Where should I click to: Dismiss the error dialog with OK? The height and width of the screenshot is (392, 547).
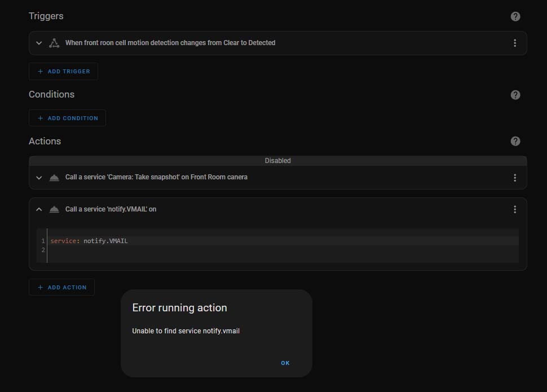[x=285, y=363]
